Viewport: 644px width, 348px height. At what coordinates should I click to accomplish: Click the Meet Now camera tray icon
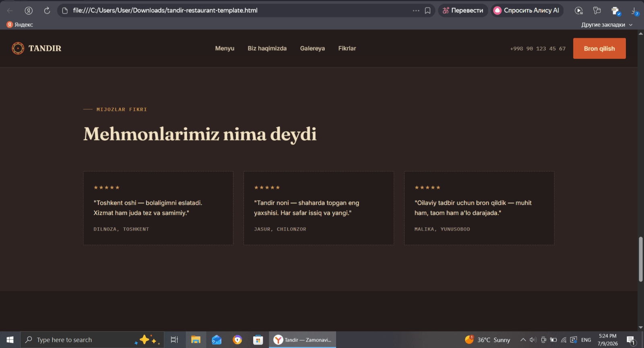(x=543, y=340)
